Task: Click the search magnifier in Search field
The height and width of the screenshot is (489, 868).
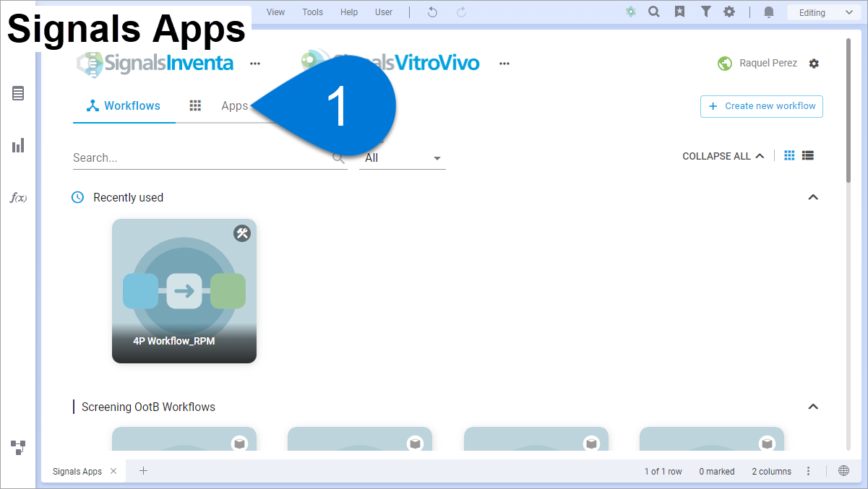Action: [x=338, y=158]
